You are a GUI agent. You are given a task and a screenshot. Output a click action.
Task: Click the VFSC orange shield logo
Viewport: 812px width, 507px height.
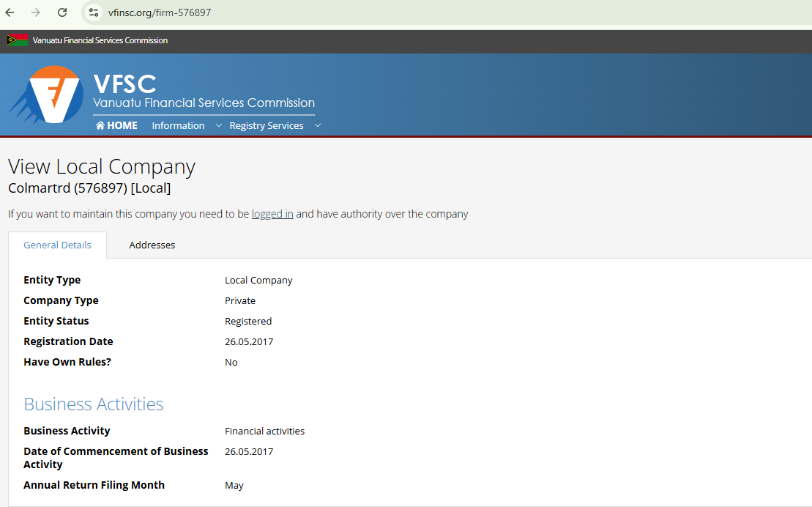pos(51,95)
